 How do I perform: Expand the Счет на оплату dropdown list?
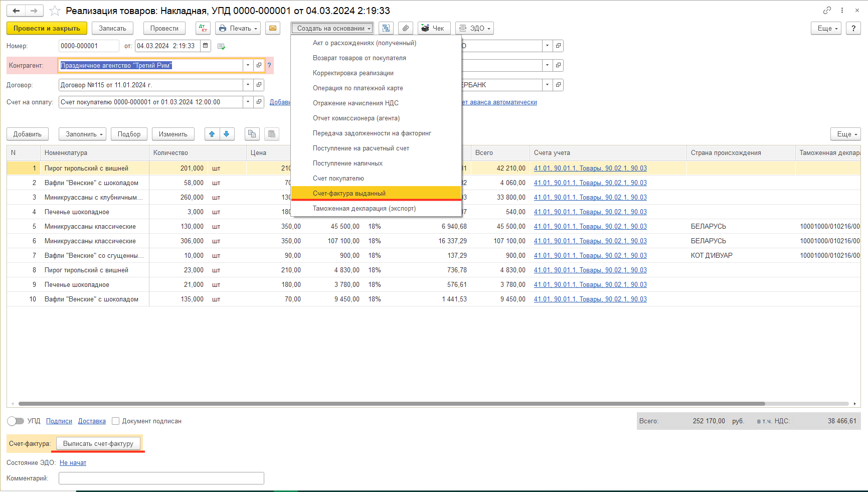[248, 102]
